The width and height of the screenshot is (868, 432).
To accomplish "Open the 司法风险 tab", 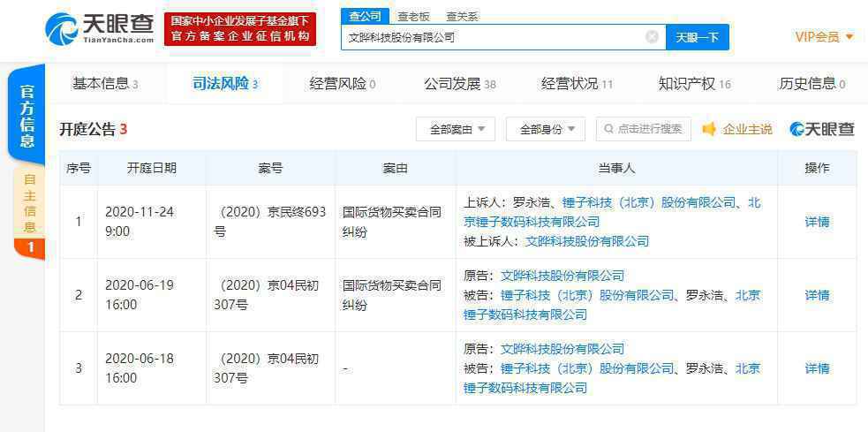I will tap(225, 84).
